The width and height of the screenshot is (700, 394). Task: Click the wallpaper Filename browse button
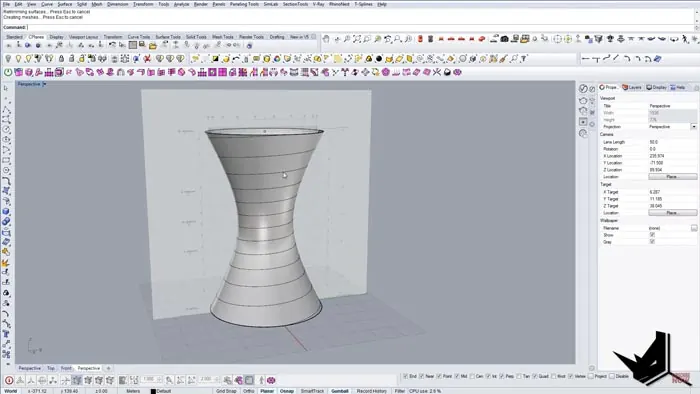(694, 228)
